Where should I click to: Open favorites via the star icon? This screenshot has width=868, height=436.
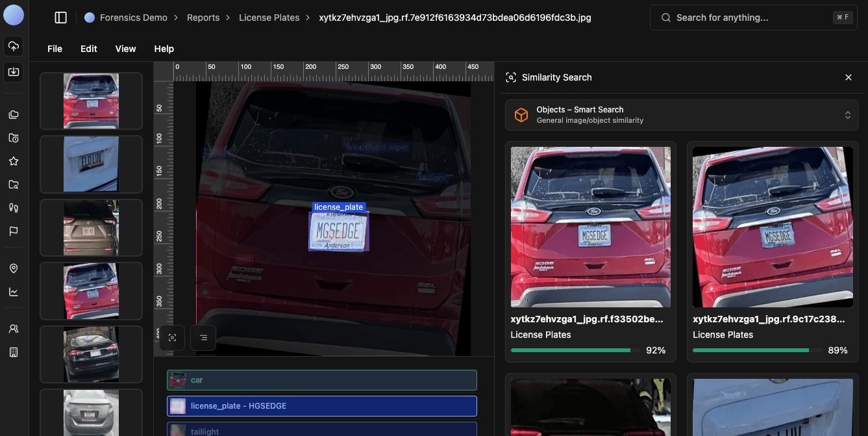(x=13, y=161)
